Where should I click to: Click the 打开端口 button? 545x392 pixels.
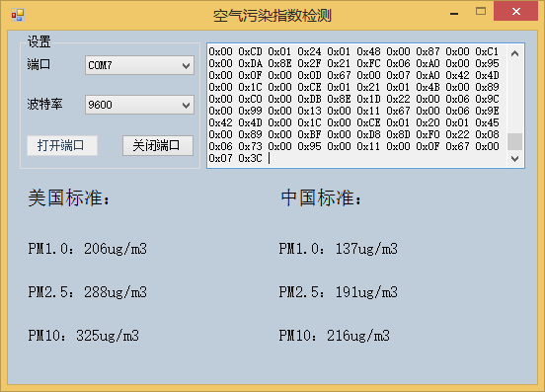(62, 145)
